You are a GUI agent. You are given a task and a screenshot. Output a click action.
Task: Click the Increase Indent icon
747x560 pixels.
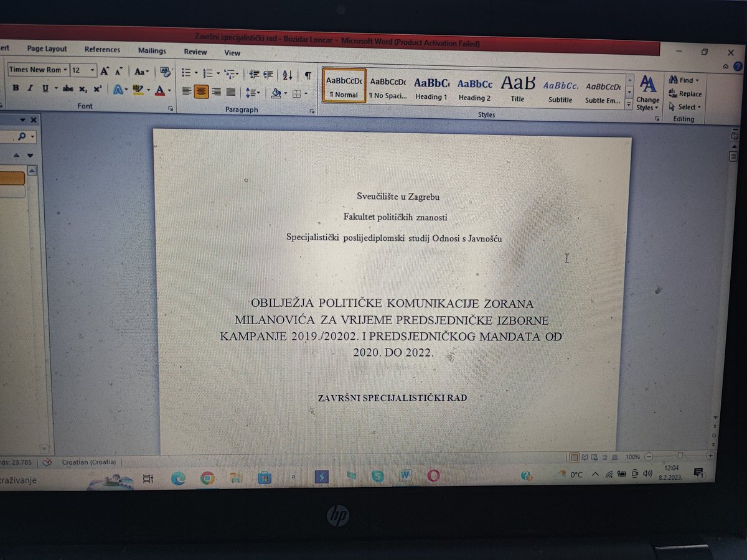click(268, 75)
